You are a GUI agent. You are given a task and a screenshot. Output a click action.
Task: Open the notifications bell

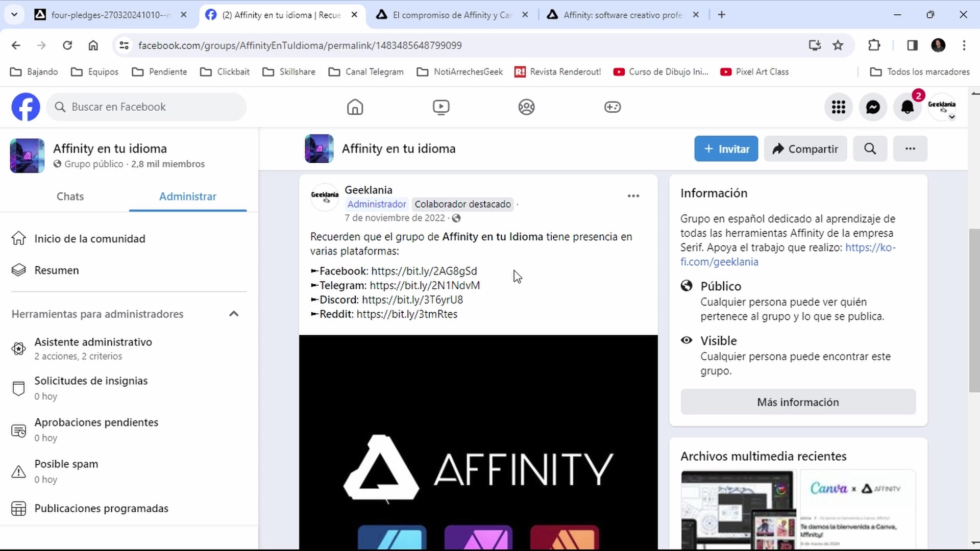coord(908,107)
